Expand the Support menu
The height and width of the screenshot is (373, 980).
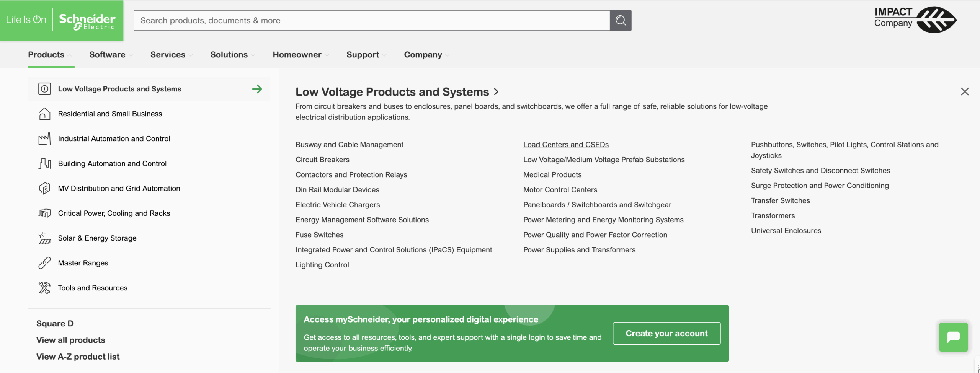367,55
